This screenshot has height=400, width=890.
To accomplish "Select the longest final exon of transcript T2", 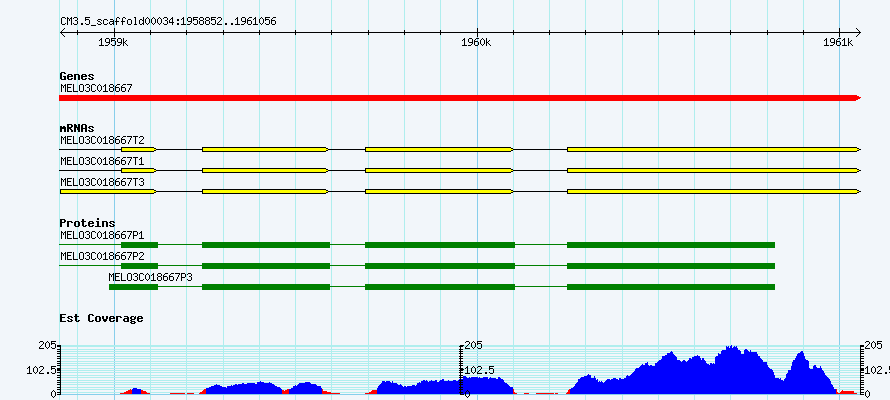I will [714, 149].
